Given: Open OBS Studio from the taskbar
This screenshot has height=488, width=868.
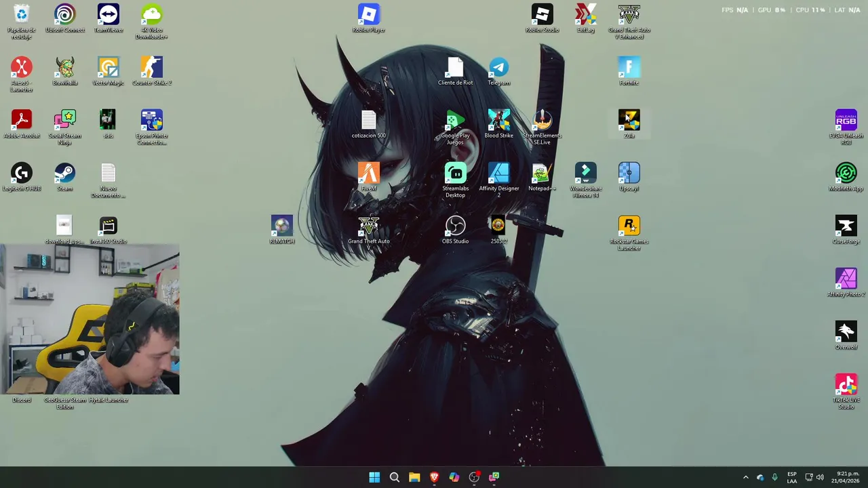Looking at the screenshot, I should click(x=474, y=477).
